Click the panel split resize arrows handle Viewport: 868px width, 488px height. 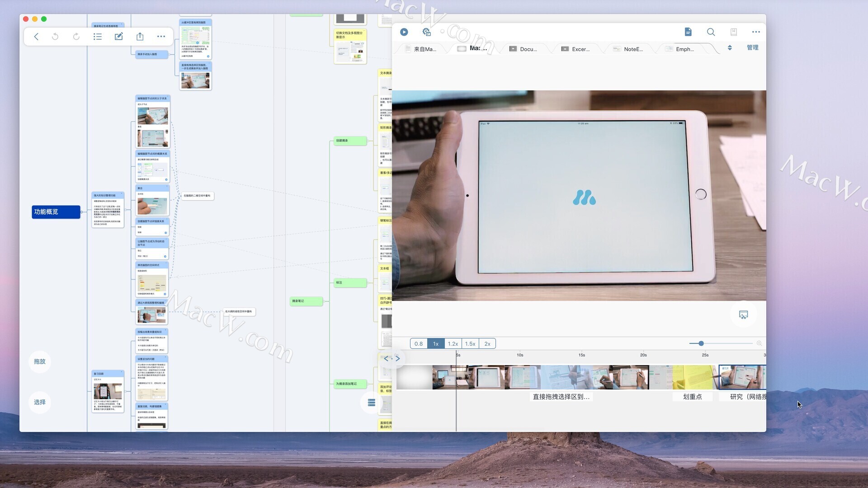pos(392,358)
